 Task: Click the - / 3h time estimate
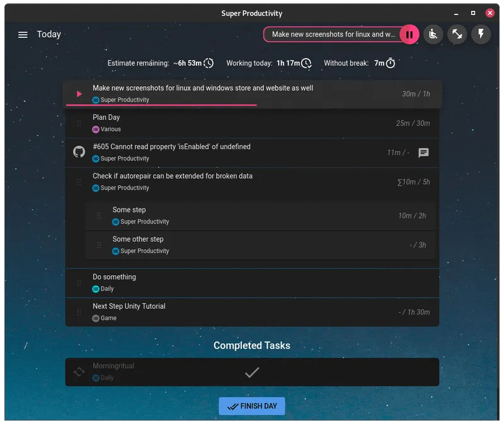click(418, 245)
